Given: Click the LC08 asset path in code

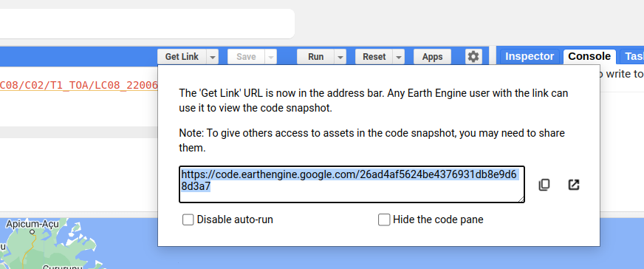Looking at the screenshot, I should [x=79, y=85].
